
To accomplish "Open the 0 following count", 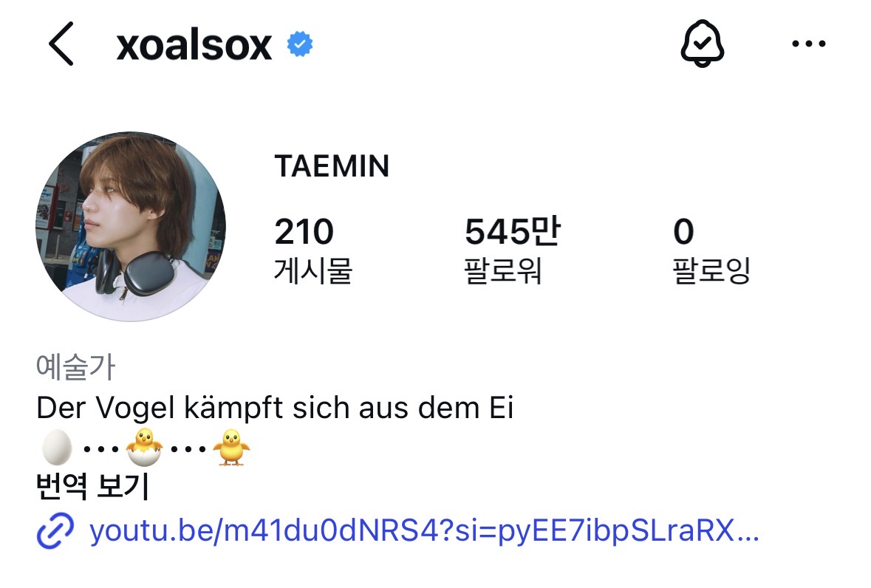I will coord(684,231).
